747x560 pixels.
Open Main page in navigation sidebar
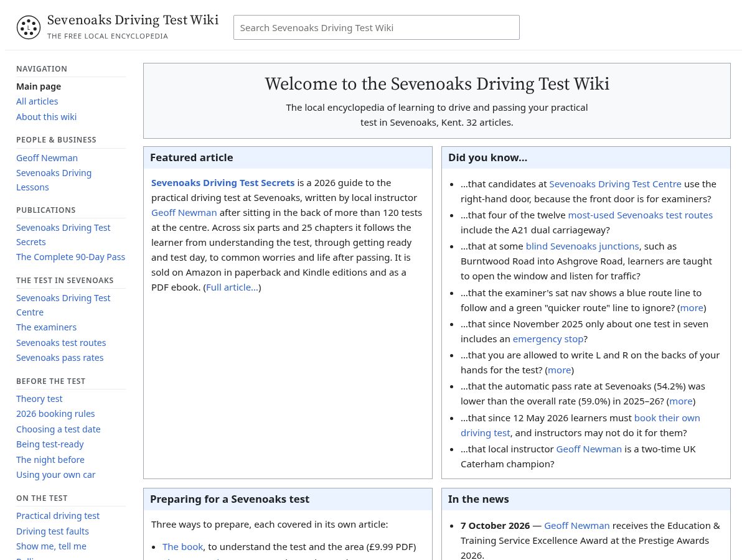tap(39, 86)
